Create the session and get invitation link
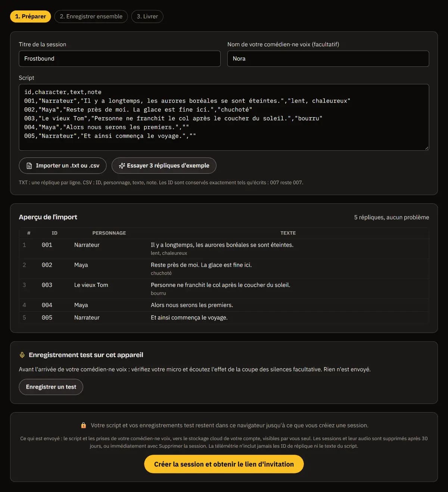Image resolution: width=448 pixels, height=492 pixels. point(224,464)
